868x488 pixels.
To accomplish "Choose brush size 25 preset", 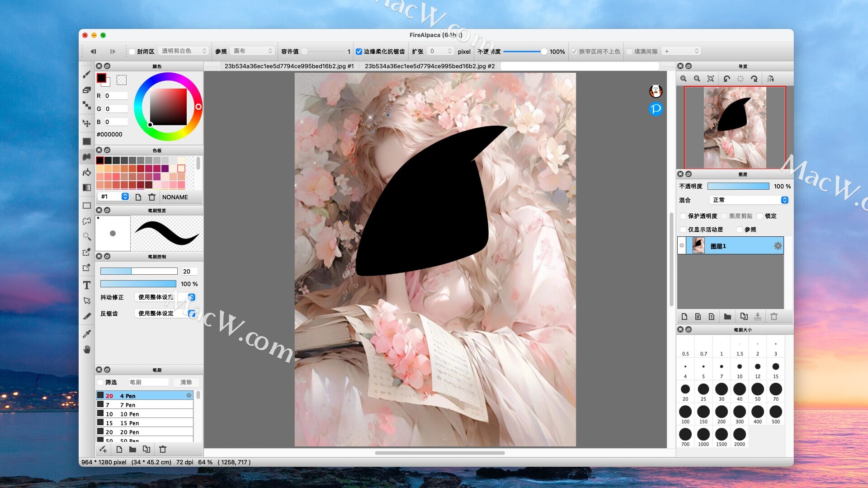I will click(x=703, y=392).
